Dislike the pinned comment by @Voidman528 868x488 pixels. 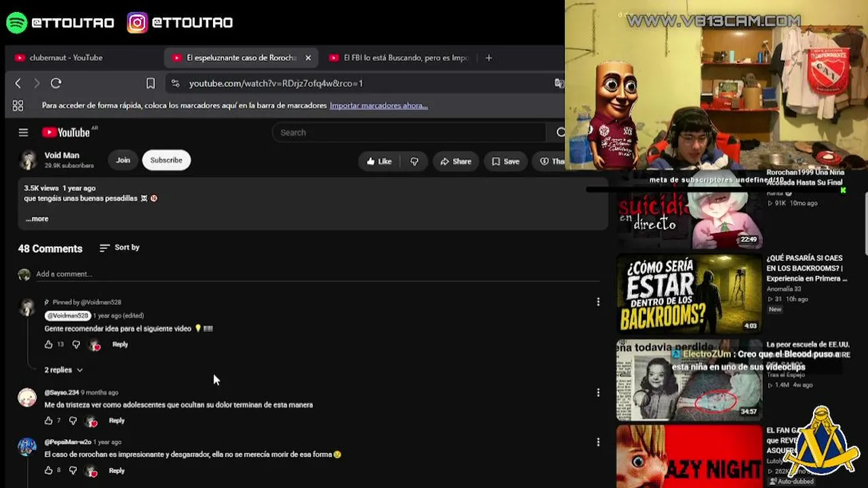click(76, 344)
